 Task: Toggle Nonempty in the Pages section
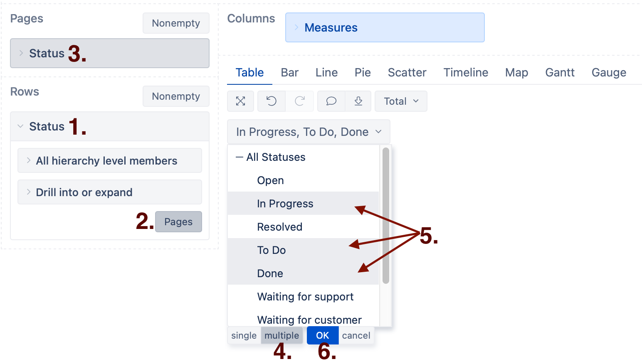176,23
